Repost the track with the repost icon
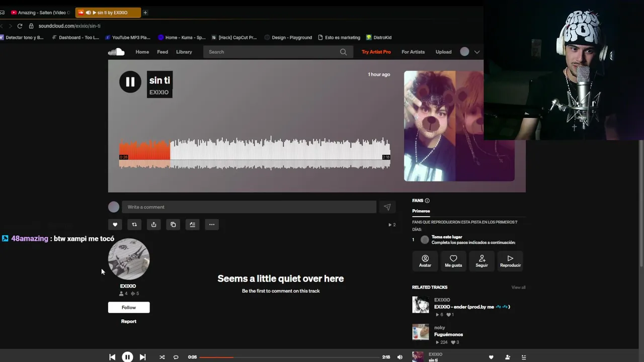The width and height of the screenshot is (644, 362). tap(134, 225)
